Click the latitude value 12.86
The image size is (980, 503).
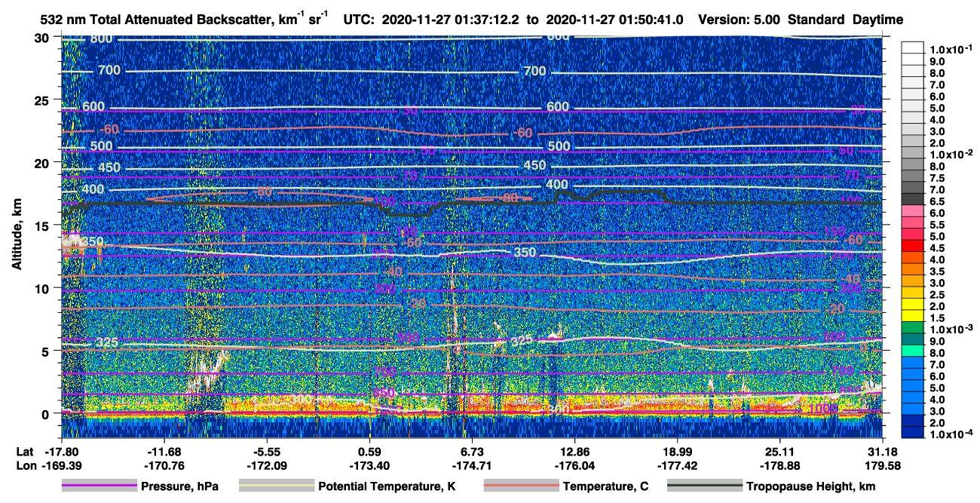click(x=575, y=451)
